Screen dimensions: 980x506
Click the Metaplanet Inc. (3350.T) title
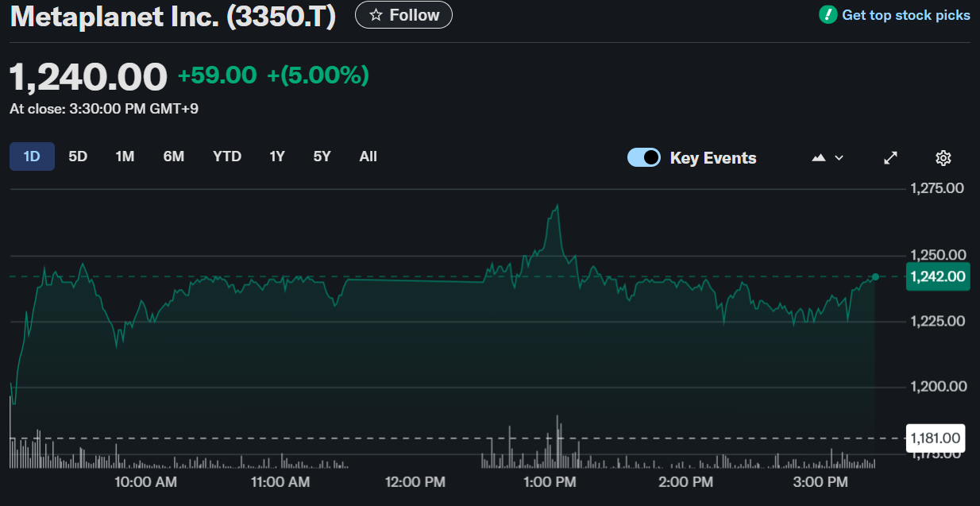pyautogui.click(x=173, y=17)
